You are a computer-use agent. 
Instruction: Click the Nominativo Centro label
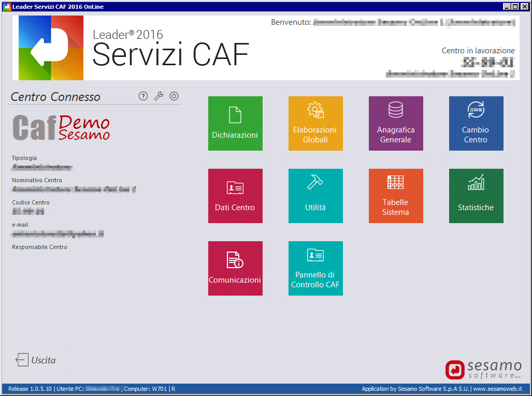[37, 180]
